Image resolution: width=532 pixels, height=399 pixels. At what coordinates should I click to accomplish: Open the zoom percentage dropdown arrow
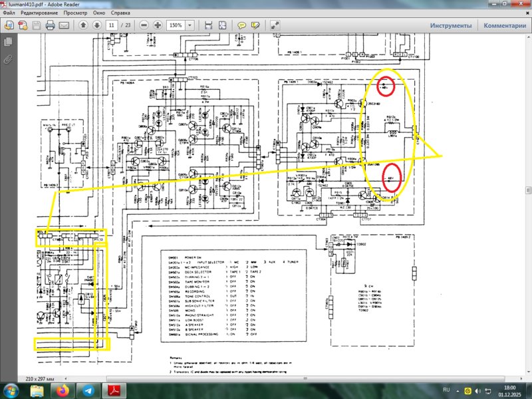190,25
